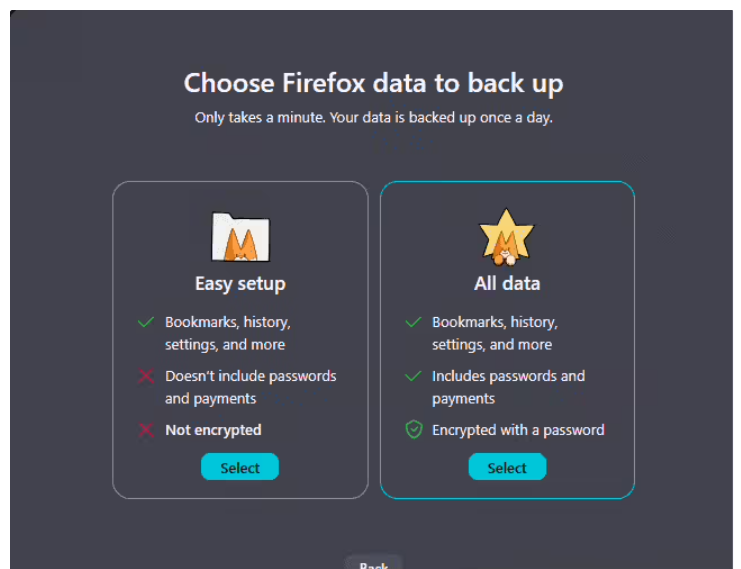The height and width of the screenshot is (569, 741).
Task: Click the Not encrypted text
Action: (x=213, y=430)
